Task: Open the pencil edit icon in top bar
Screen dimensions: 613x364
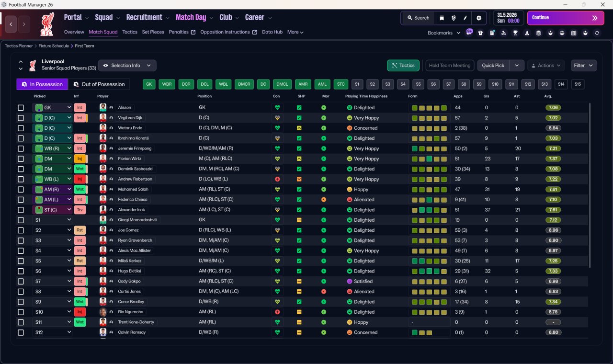Action: pyautogui.click(x=465, y=18)
